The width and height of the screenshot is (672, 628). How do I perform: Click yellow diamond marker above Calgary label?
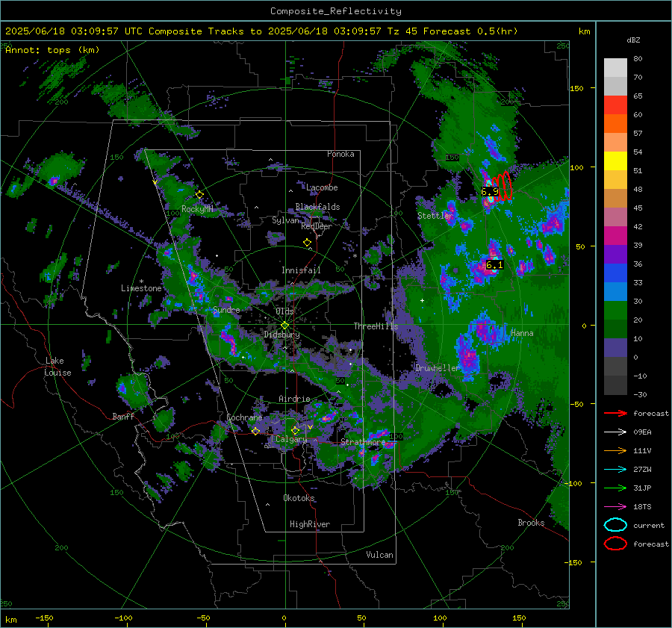[x=295, y=430]
